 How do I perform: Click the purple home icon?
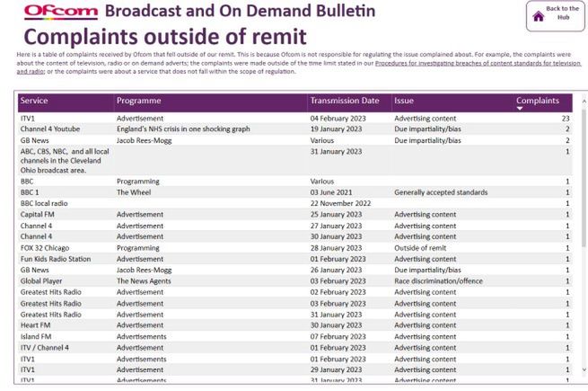pyautogui.click(x=539, y=16)
